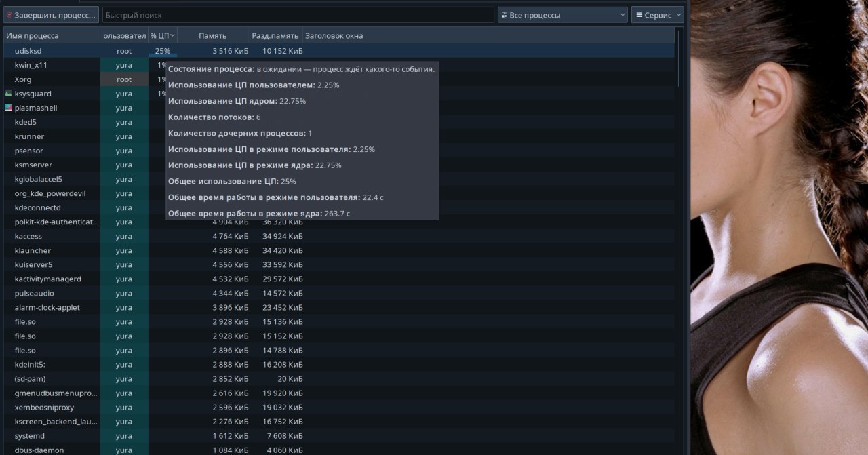This screenshot has width=868, height=455.
Task: Sort by Разд.память column header
Action: click(x=275, y=35)
